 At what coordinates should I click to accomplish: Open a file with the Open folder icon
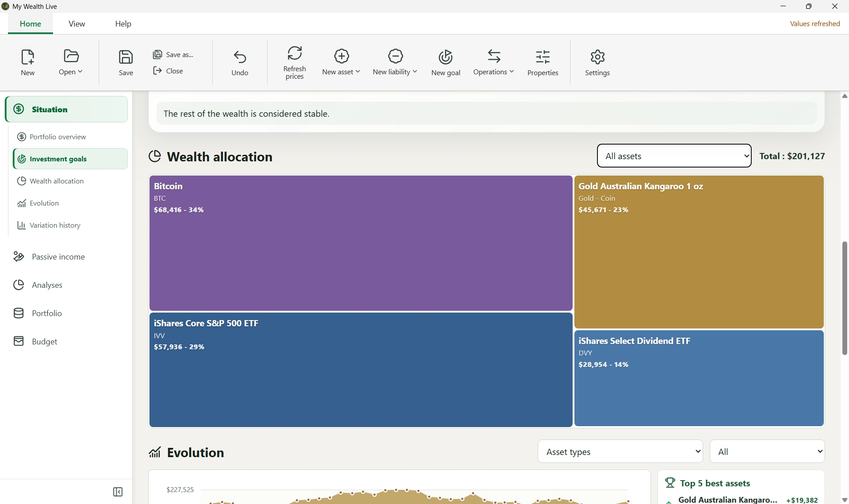coord(71,57)
